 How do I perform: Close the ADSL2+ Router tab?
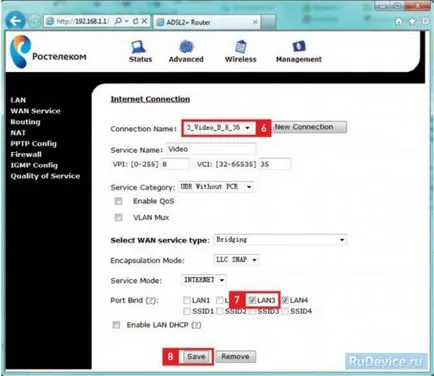(x=255, y=22)
